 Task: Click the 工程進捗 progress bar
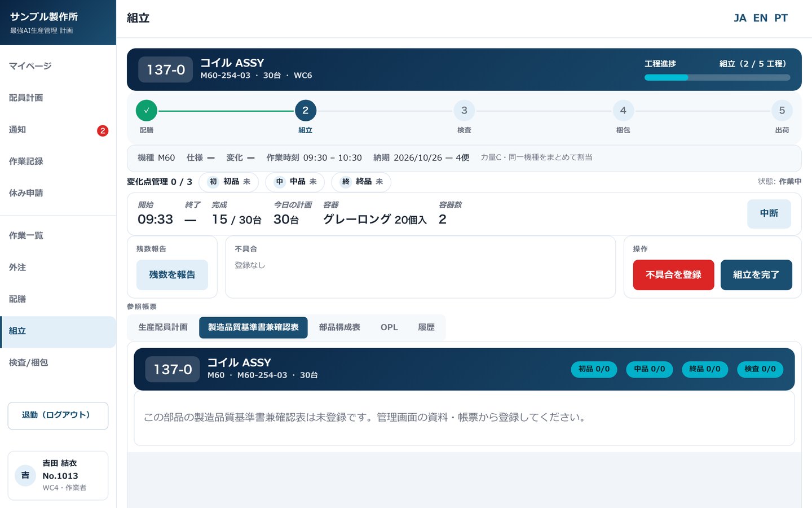click(717, 77)
